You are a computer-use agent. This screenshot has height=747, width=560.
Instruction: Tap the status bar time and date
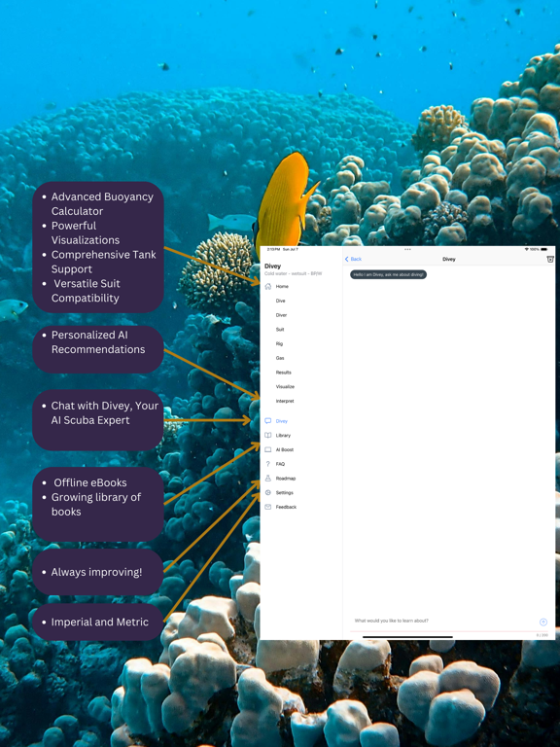[282, 249]
